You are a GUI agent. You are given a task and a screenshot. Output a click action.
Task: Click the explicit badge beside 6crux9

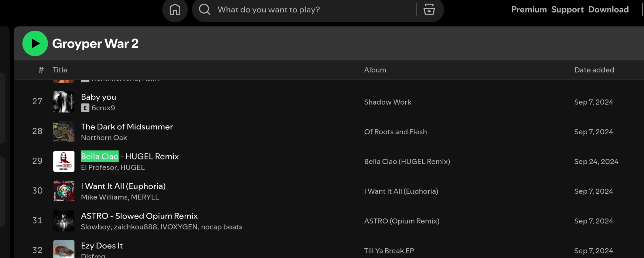point(85,108)
